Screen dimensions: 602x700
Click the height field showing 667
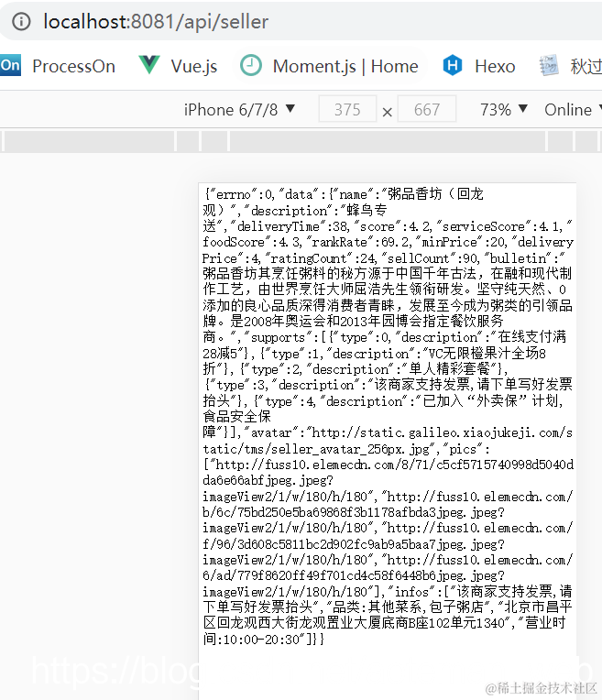pyautogui.click(x=426, y=109)
